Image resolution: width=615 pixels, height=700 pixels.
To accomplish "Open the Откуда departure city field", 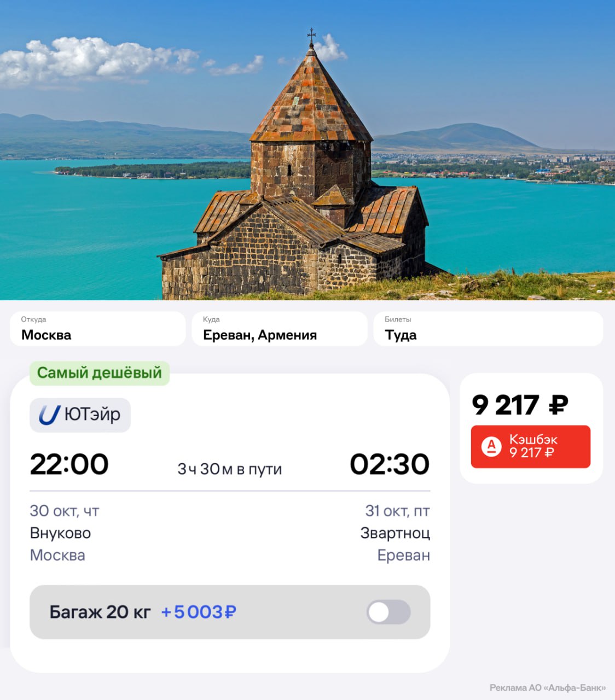I will [x=97, y=329].
